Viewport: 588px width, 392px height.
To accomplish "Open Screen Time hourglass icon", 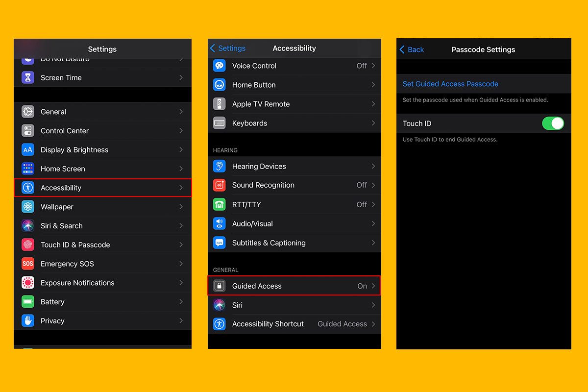I will tap(28, 77).
